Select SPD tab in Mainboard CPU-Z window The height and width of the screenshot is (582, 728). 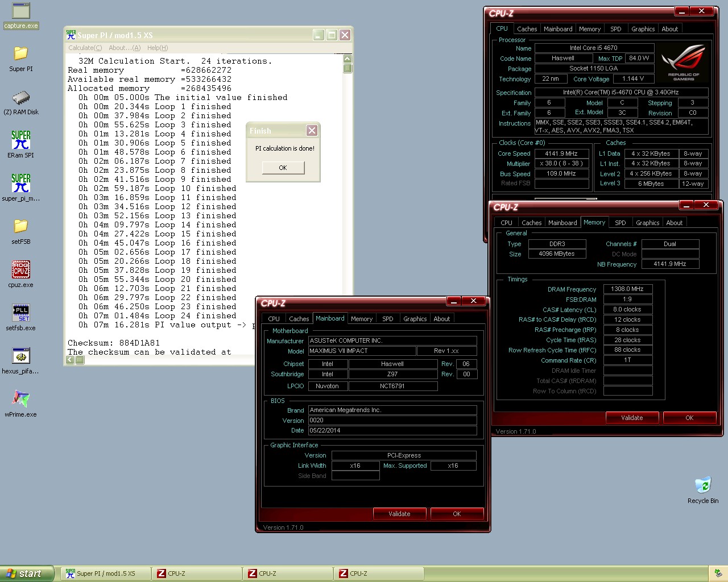click(388, 319)
